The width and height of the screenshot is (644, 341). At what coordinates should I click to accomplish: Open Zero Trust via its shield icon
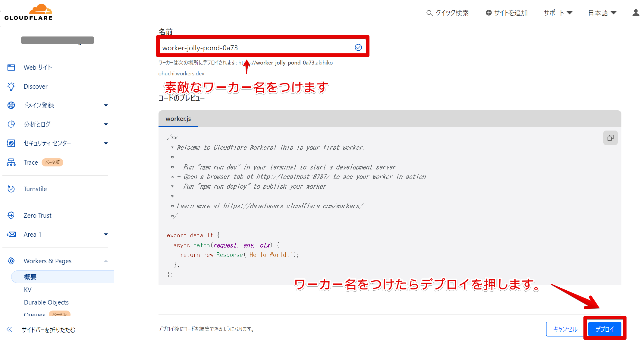[x=11, y=215]
